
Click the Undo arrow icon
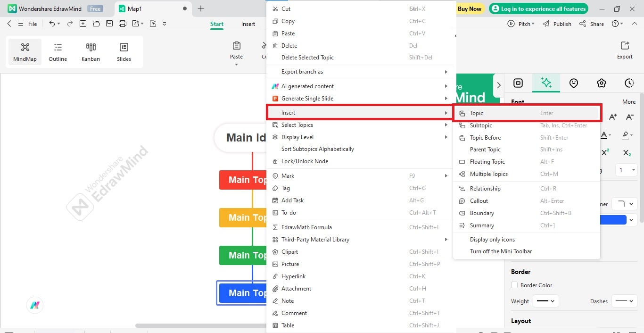pos(52,24)
